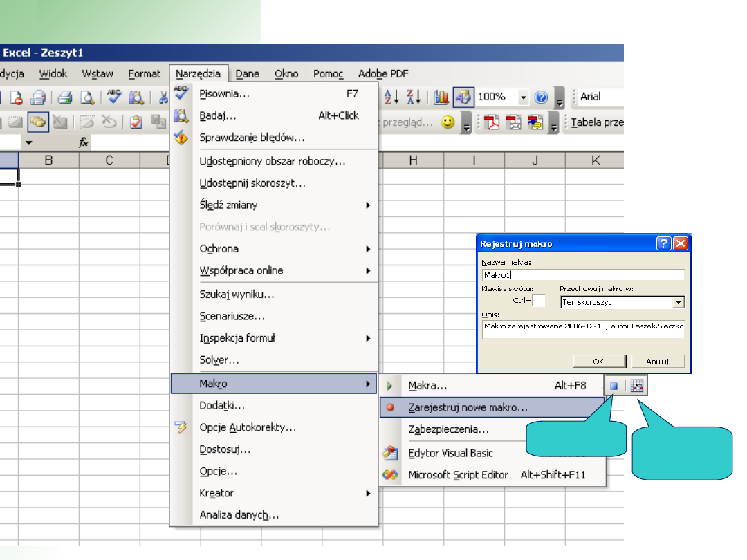The image size is (747, 560).
Task: Toggle the Relative Reference icon on recording toolbar
Action: [x=637, y=386]
